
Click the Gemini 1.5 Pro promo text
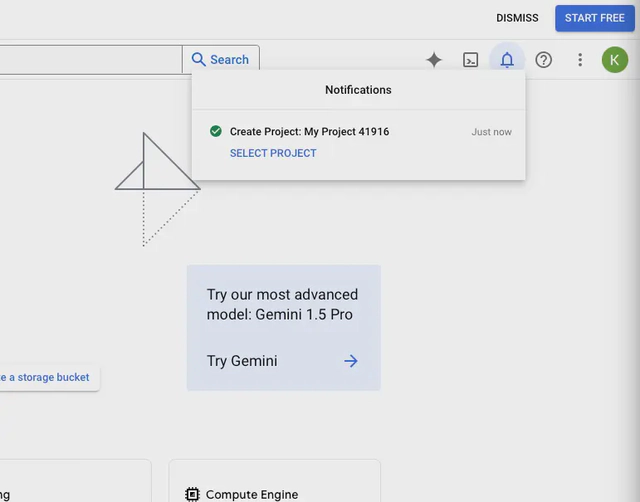[282, 304]
